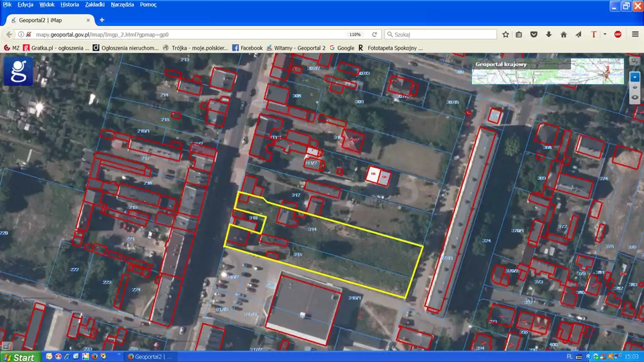Open the Downloads arrow icon
Image resolution: width=644 pixels, height=362 pixels.
click(548, 34)
